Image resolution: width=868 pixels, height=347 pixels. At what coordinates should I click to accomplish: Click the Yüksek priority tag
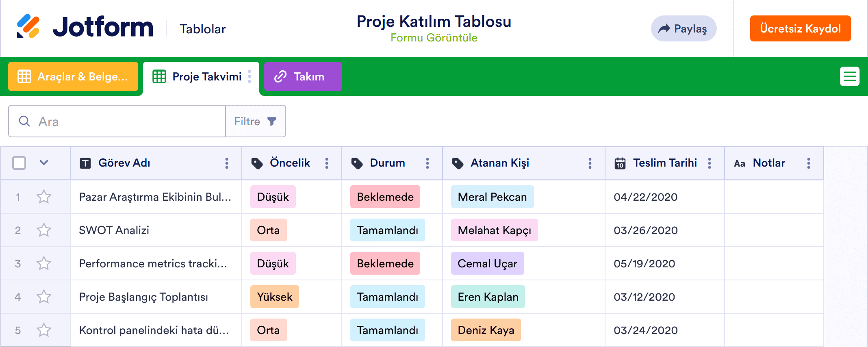[275, 297]
